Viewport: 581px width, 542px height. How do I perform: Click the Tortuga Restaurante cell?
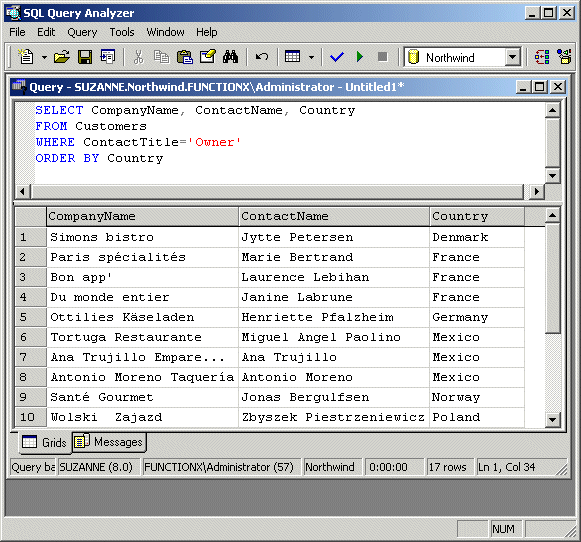pyautogui.click(x=143, y=337)
